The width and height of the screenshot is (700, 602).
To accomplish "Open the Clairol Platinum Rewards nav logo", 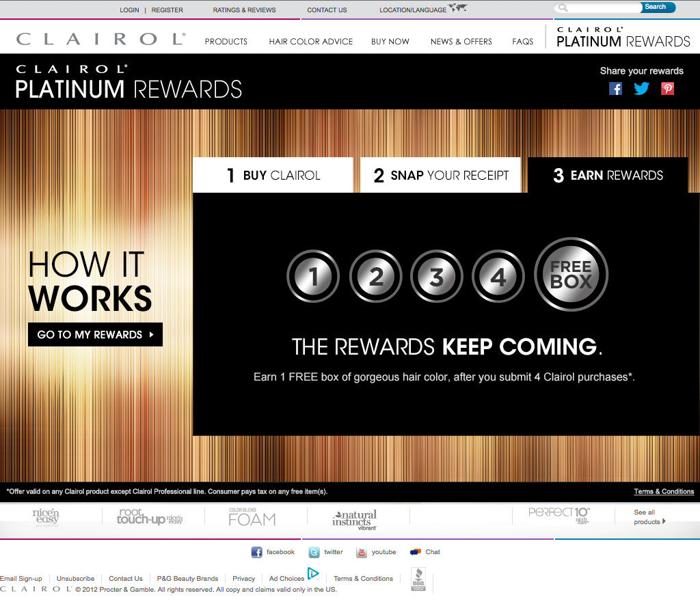I will point(623,37).
